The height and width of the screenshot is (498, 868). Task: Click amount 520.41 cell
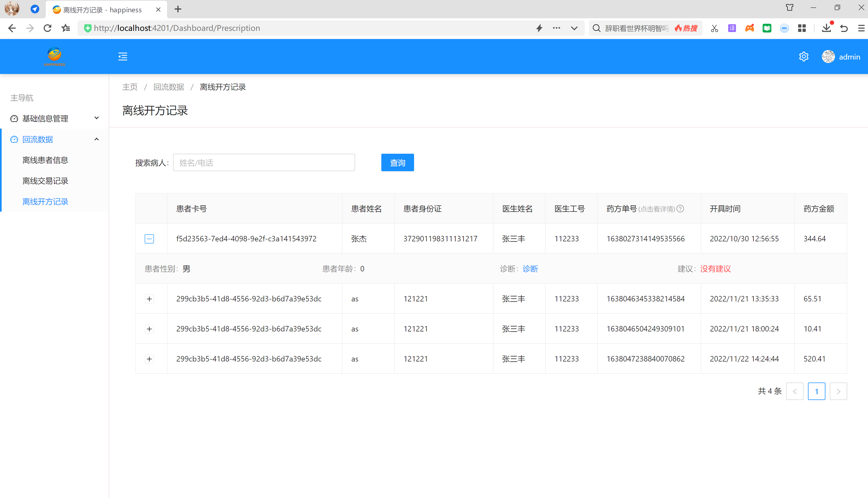[x=821, y=359]
